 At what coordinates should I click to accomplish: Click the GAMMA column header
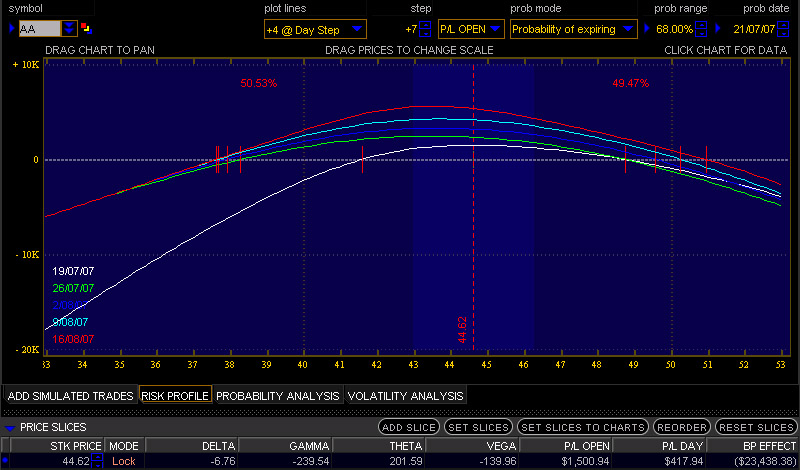coord(285,446)
